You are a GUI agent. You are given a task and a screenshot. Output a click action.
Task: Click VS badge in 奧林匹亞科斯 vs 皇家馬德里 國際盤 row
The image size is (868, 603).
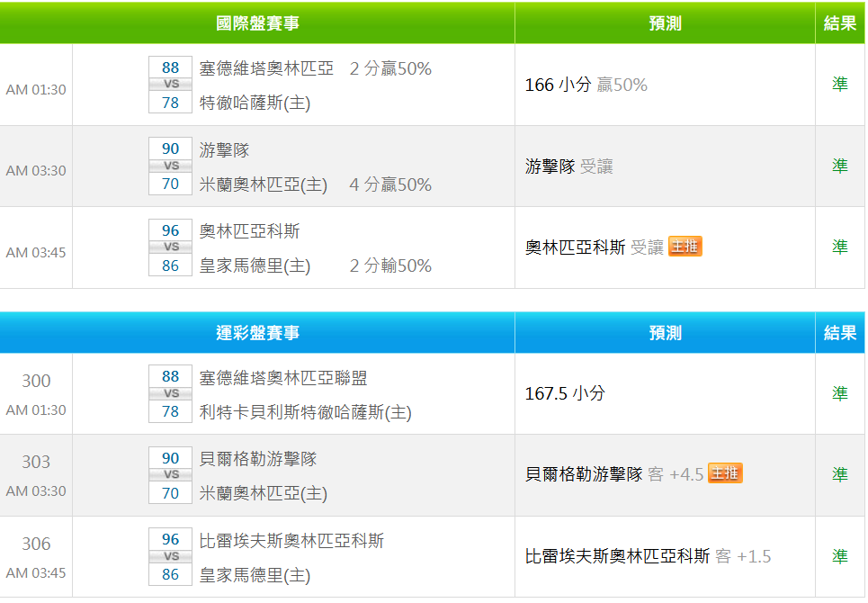pos(171,247)
